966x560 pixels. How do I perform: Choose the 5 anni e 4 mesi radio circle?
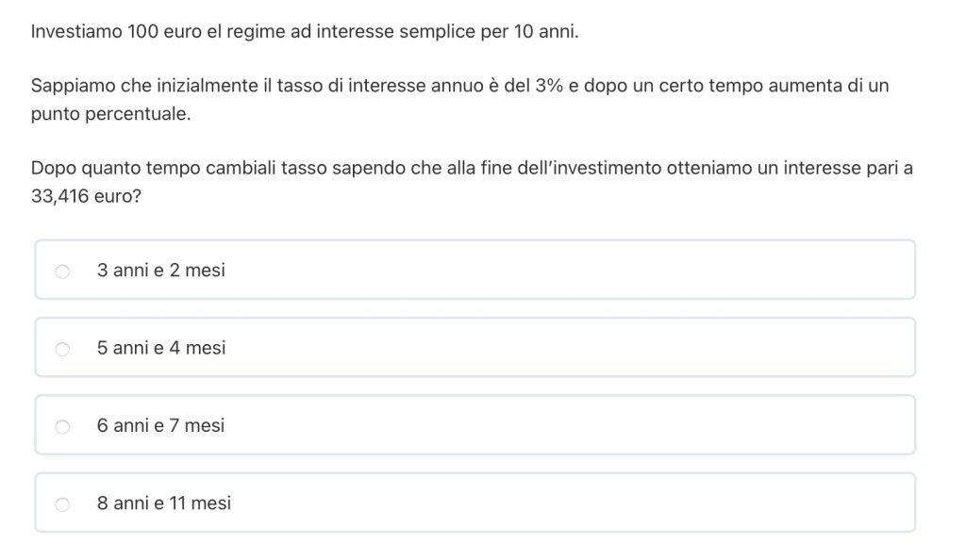62,349
